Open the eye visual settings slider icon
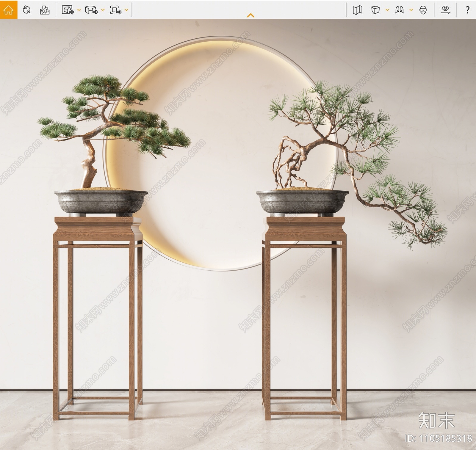476x450 pixels. point(445,10)
